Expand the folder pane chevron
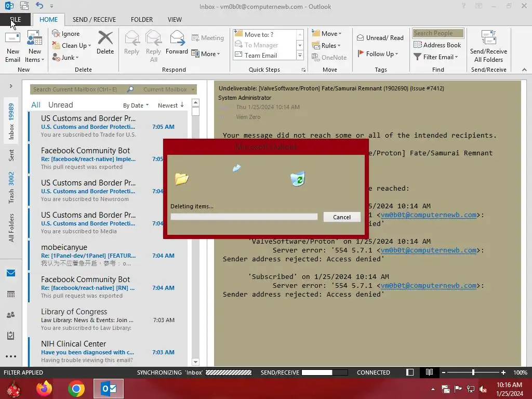Screen dimensions: 532x399 pos(11,86)
